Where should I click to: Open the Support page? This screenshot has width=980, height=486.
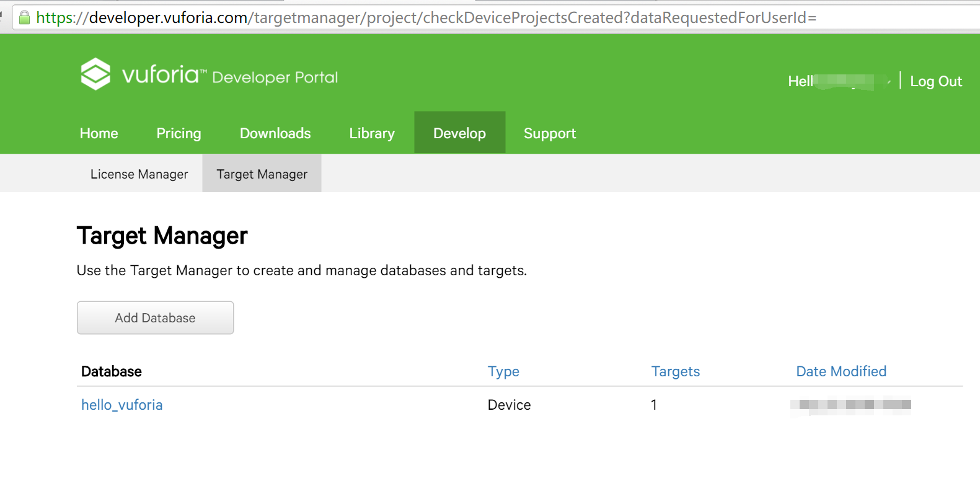550,133
